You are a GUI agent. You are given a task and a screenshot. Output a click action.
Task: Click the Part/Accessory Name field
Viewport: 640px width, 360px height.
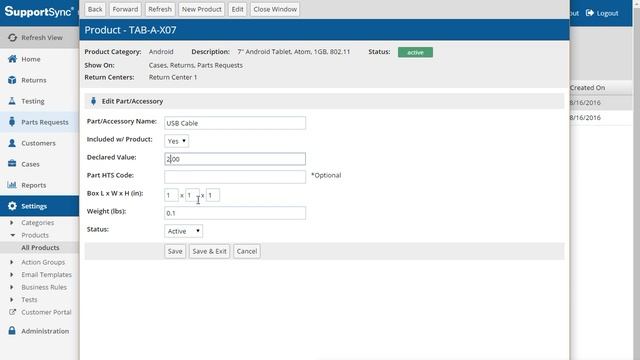[235, 123]
